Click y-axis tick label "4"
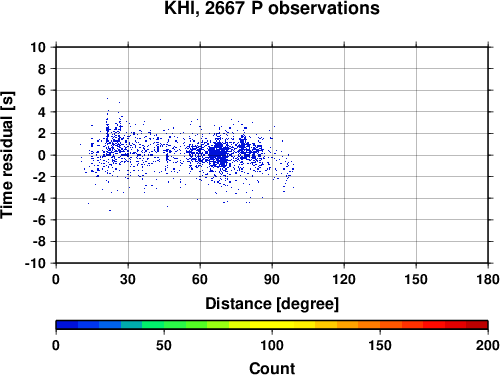This screenshot has width=500, height=375. pyautogui.click(x=42, y=112)
